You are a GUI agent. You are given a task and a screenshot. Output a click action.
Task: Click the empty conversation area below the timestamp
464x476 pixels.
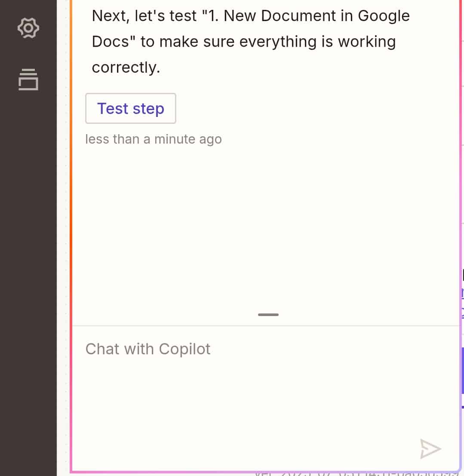tap(266, 227)
